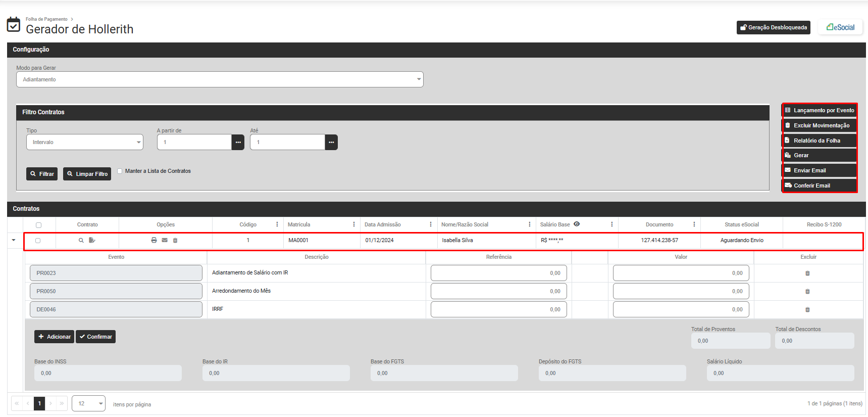Collapse the expanded MA0001 contract row

click(x=14, y=240)
